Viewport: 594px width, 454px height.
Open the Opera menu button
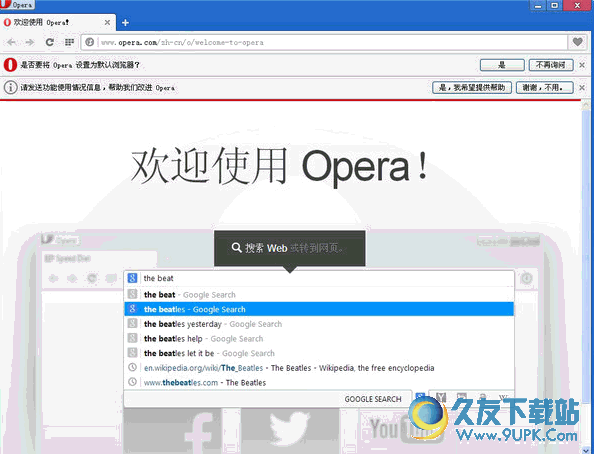click(17, 5)
